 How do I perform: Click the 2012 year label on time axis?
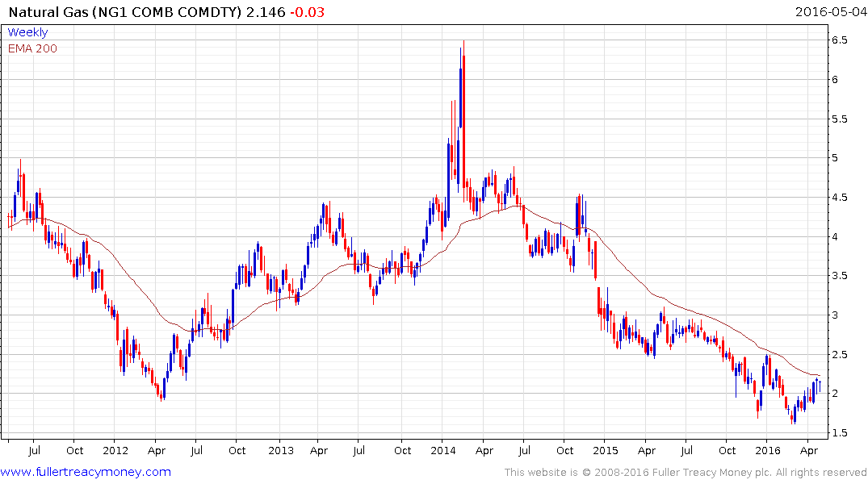[x=115, y=450]
